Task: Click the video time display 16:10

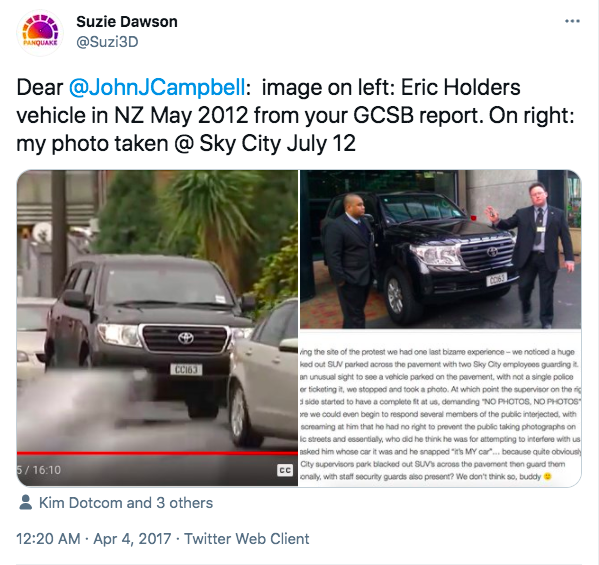Action: click(x=47, y=470)
